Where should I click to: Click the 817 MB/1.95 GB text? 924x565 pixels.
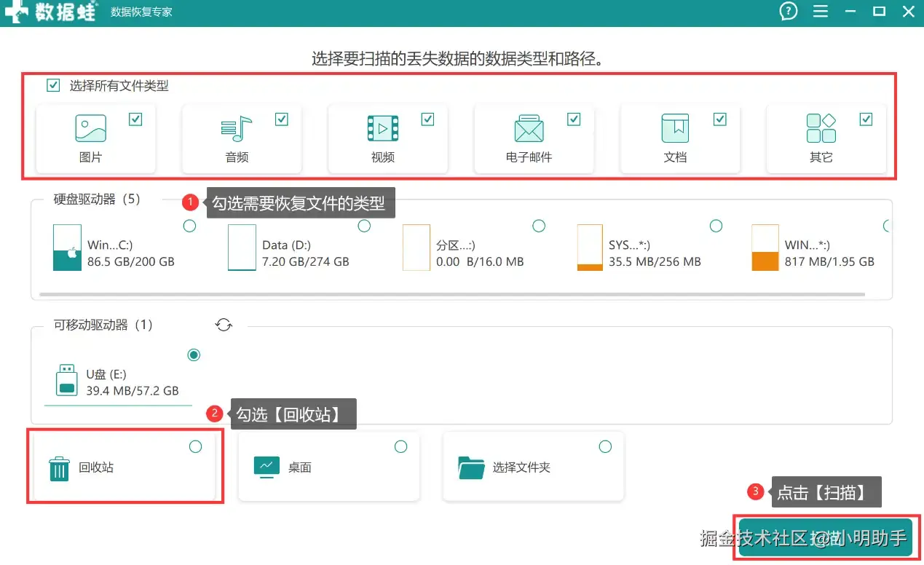829,261
